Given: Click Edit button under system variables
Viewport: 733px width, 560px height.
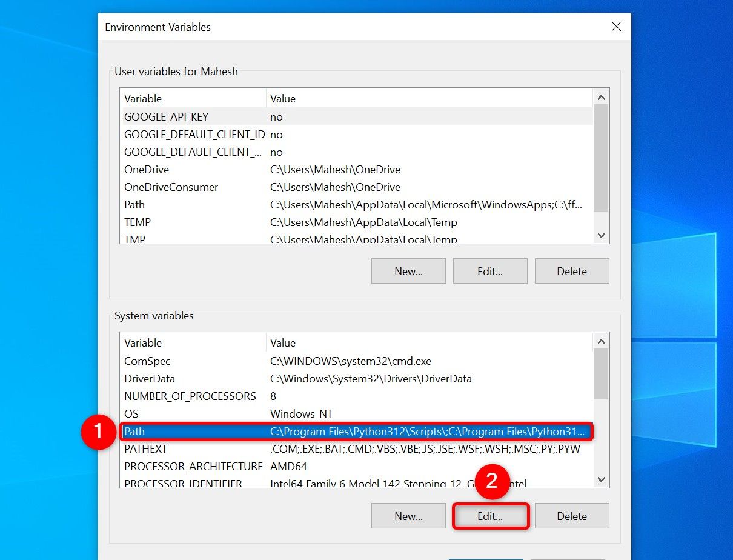Looking at the screenshot, I should click(x=490, y=516).
